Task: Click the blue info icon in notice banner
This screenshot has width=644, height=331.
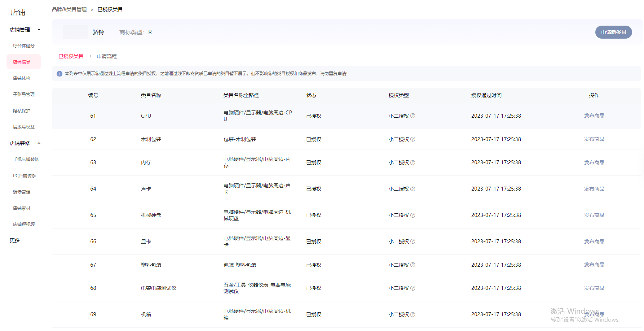Action: [x=59, y=74]
